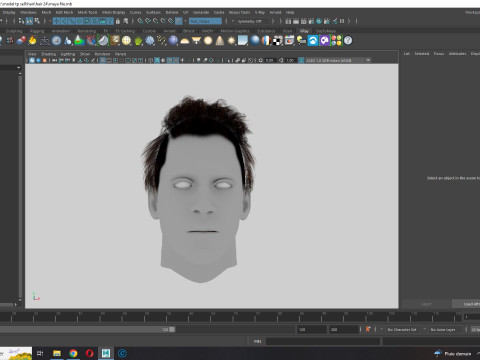Image resolution: width=480 pixels, height=360 pixels.
Task: Click the four colored dots shelf icon
Action: [x=336, y=41]
